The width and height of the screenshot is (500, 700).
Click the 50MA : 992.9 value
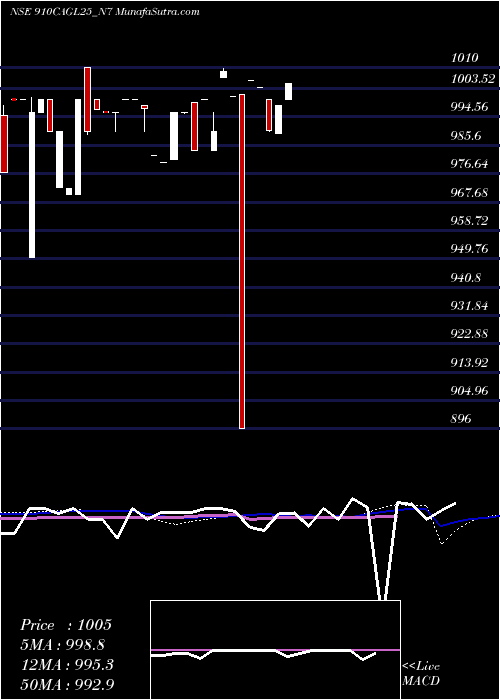click(67, 684)
